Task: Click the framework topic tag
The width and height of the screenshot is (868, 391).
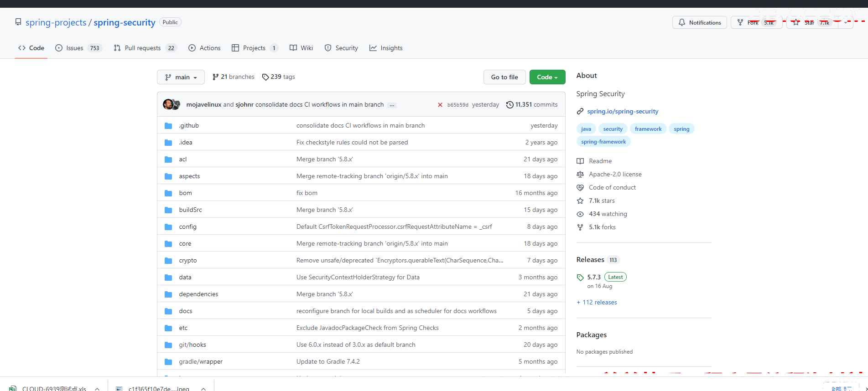Action: click(x=648, y=129)
